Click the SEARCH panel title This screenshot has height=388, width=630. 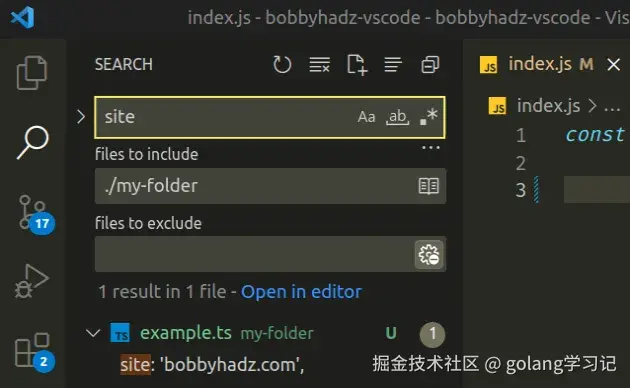(x=124, y=64)
